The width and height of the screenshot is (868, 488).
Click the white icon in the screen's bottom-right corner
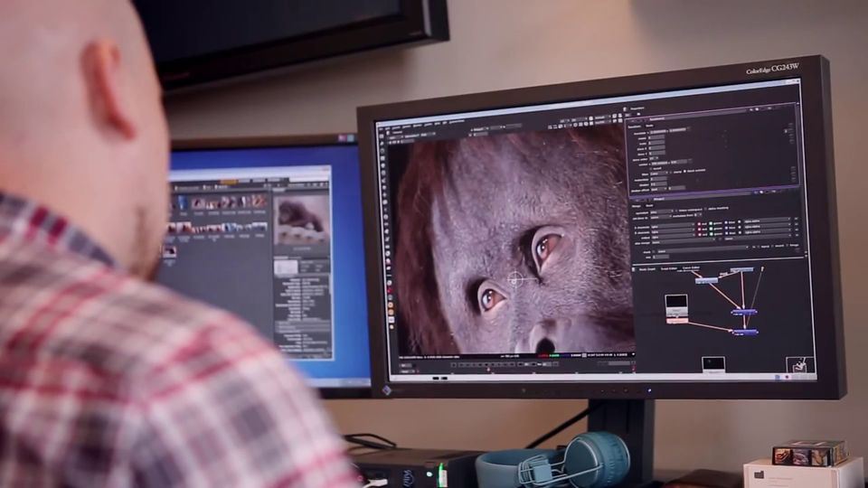[x=800, y=365]
